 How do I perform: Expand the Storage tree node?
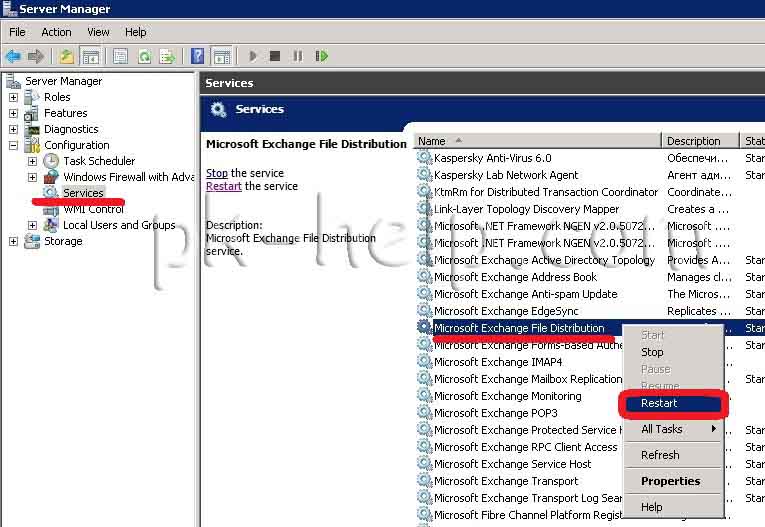click(13, 241)
